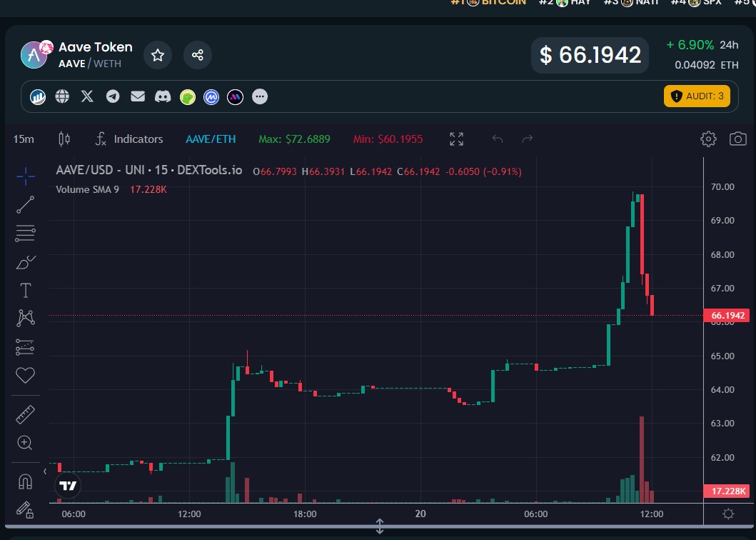Viewport: 756px width, 540px height.
Task: Click the Volume SMA 9 indicator legend
Action: click(x=87, y=190)
